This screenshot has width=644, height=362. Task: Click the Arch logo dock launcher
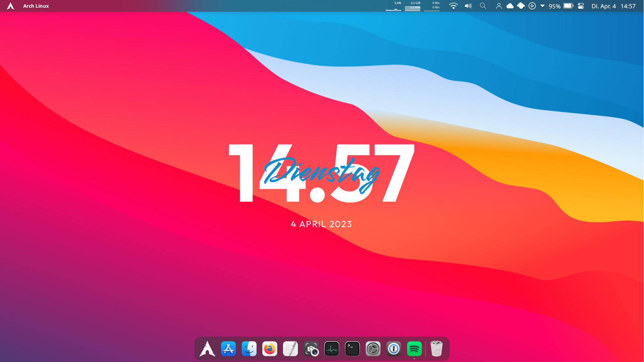coord(207,349)
